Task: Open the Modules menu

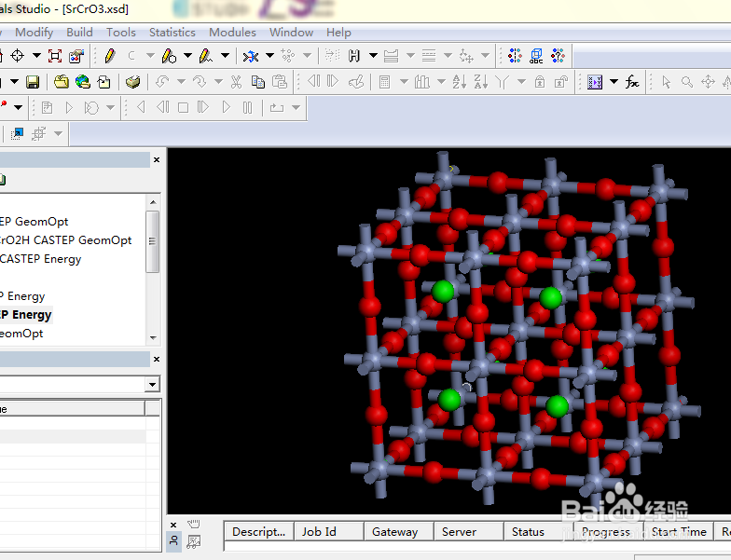Action: pos(232,33)
